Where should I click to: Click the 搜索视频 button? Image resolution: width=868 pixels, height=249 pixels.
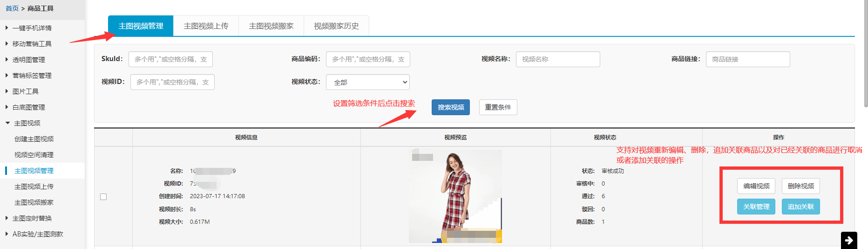coord(450,107)
